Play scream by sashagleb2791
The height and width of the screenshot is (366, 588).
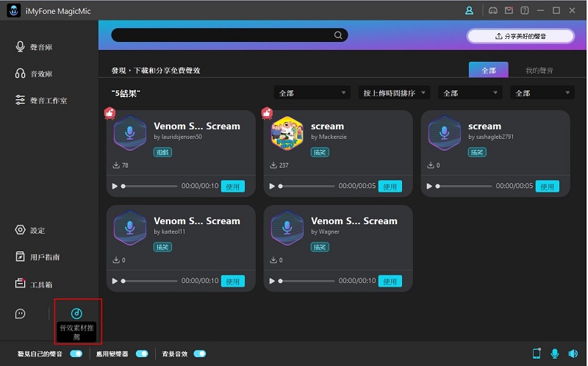click(429, 186)
